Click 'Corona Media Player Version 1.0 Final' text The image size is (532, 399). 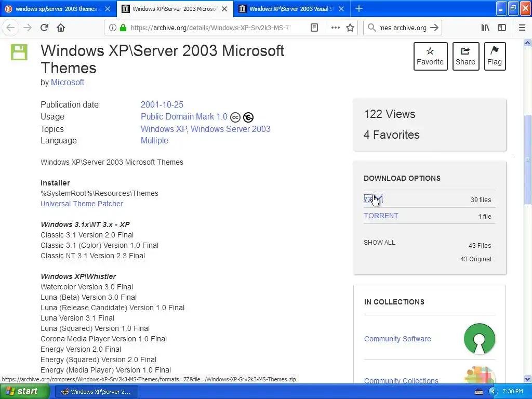[x=103, y=339]
